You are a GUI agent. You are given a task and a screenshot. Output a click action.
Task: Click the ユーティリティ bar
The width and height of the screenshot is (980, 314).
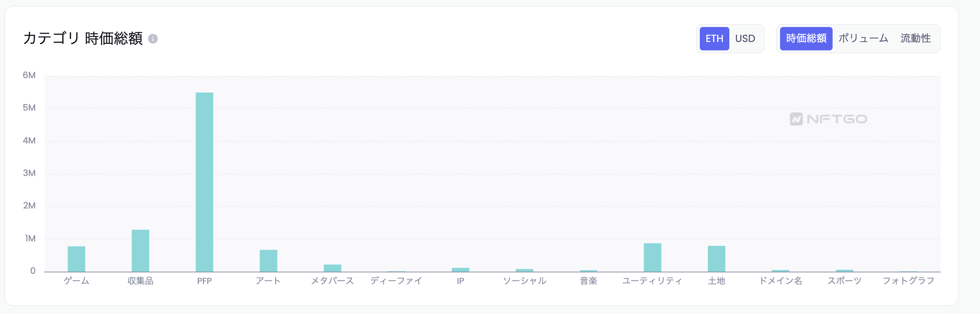click(652, 257)
